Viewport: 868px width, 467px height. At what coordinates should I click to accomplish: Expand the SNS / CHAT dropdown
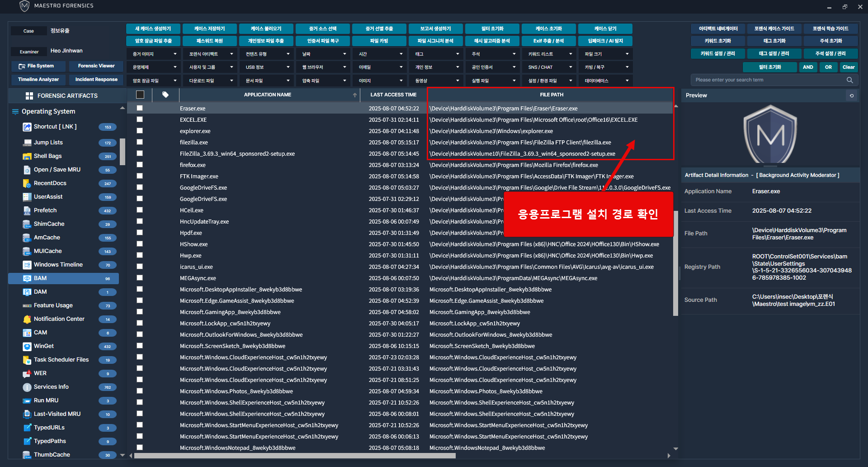click(550, 67)
